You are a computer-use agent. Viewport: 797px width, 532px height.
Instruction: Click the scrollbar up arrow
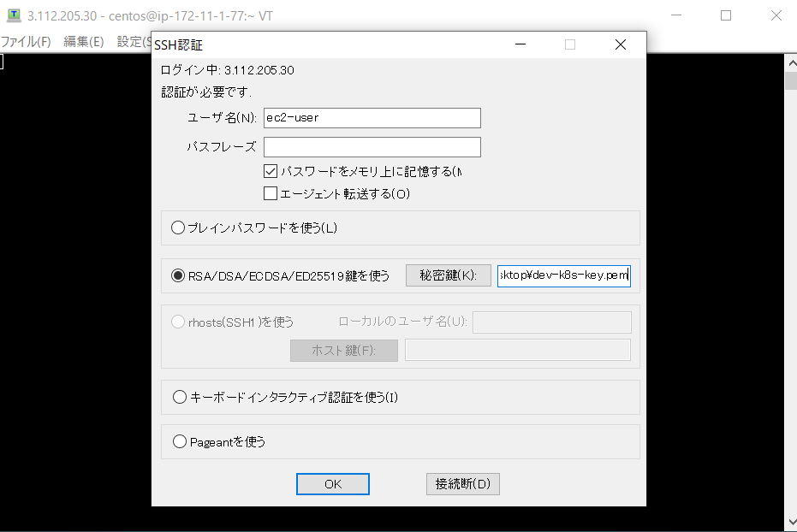click(790, 61)
